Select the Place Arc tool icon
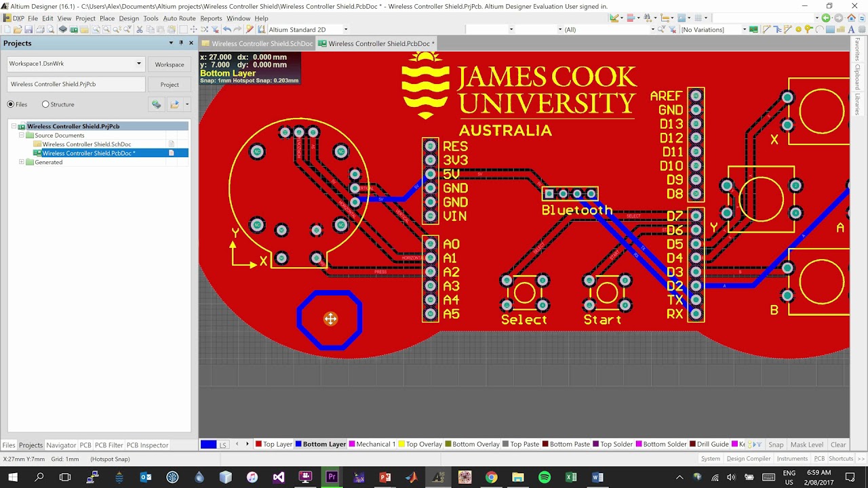This screenshot has width=868, height=488. (818, 29)
